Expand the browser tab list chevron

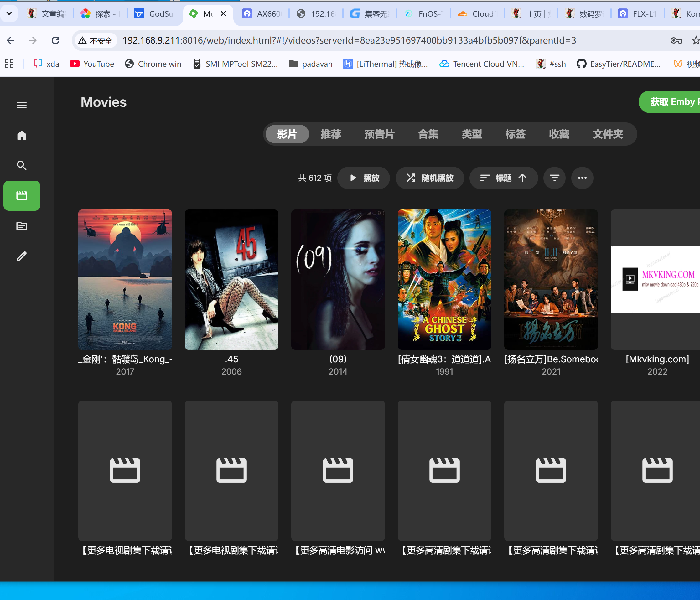click(x=9, y=13)
